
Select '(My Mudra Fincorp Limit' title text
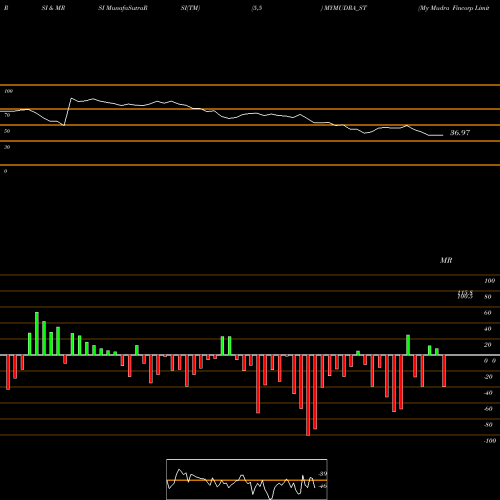point(453,8)
